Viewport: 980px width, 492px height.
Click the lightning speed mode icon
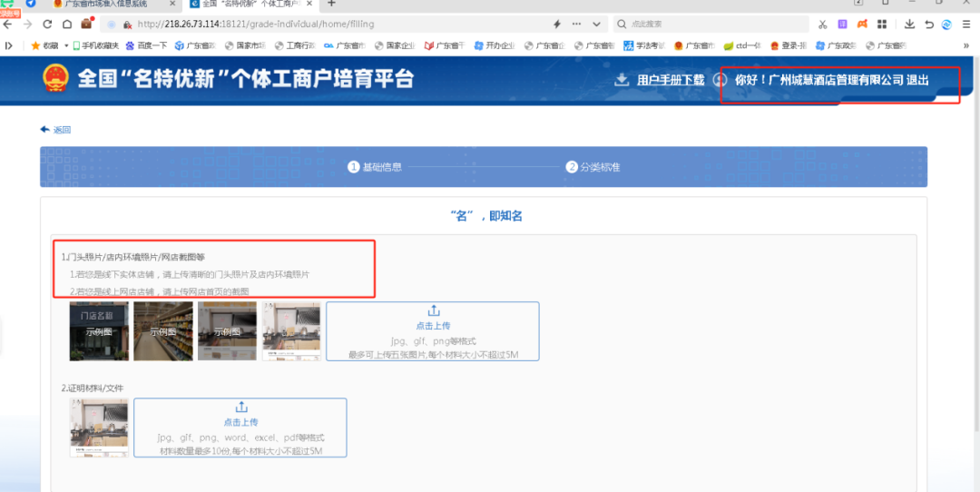pos(556,24)
